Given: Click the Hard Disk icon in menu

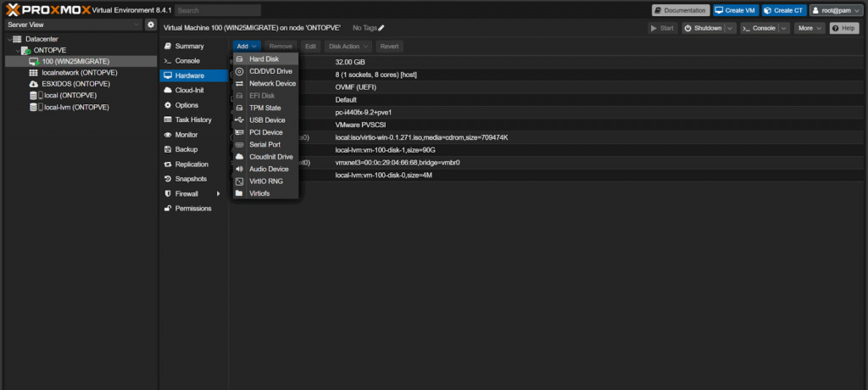Looking at the screenshot, I should click(239, 58).
